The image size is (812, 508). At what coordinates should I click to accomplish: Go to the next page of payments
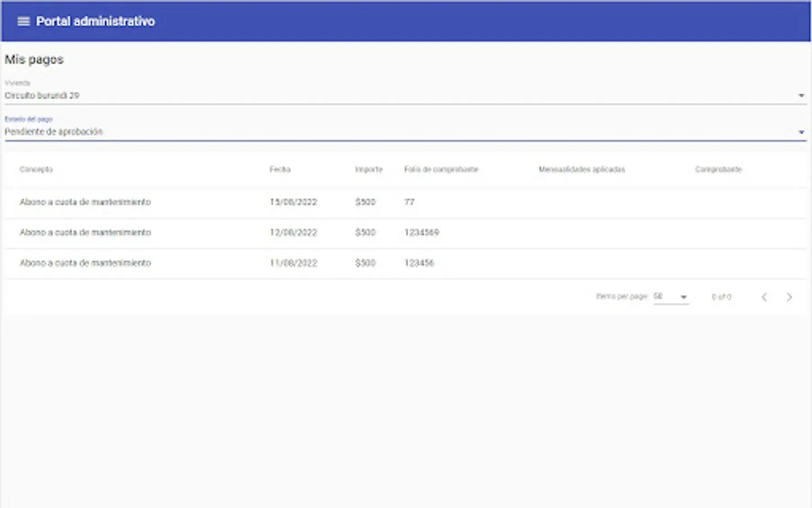(789, 297)
